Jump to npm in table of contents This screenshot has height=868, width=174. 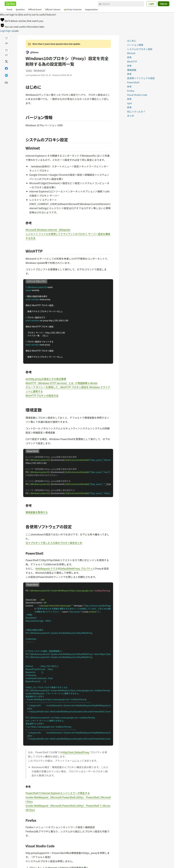tap(129, 103)
